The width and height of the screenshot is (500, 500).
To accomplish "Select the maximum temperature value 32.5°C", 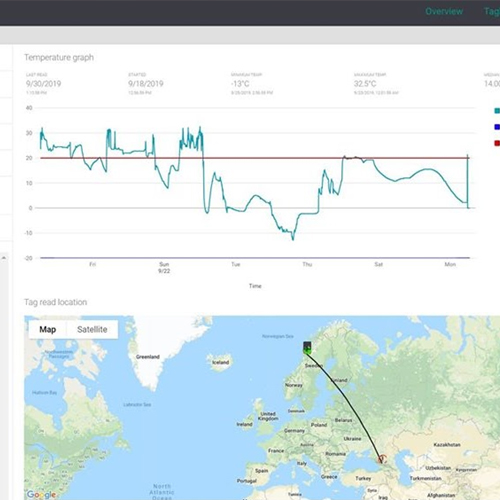I will tap(365, 84).
